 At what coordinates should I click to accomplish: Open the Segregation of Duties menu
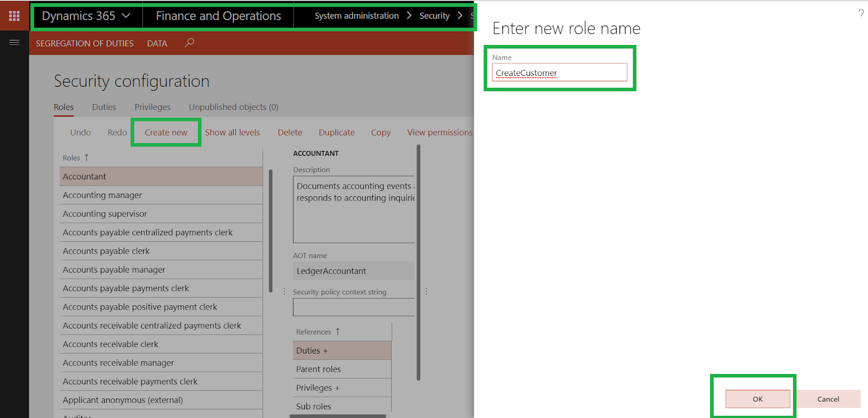[85, 43]
